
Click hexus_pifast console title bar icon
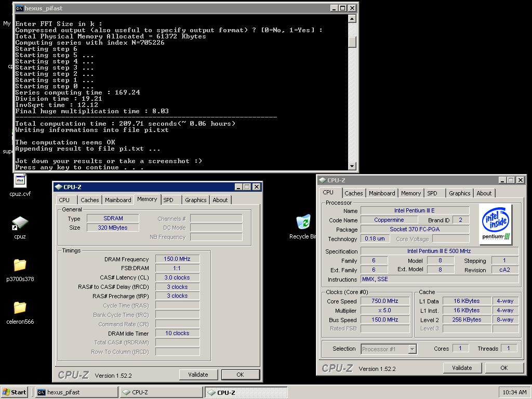19,8
